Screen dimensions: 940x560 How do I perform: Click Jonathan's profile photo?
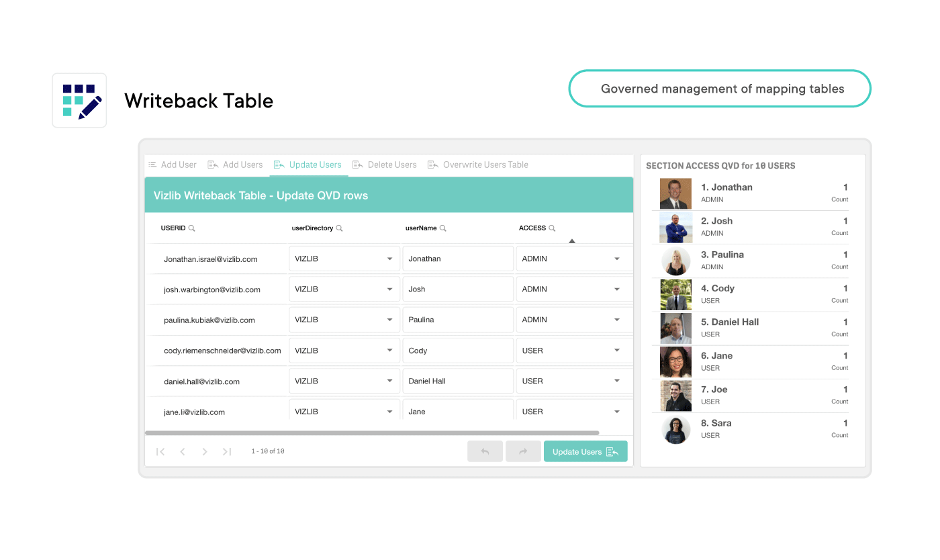coord(675,193)
